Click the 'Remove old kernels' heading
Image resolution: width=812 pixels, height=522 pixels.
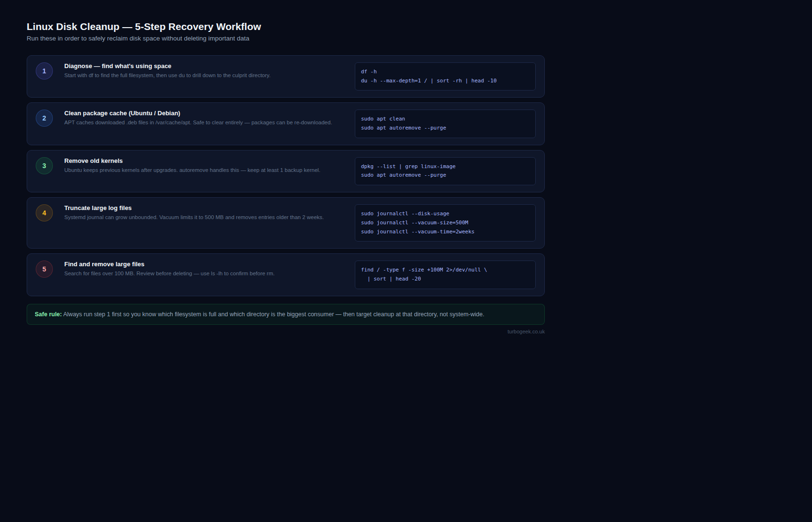(93, 161)
